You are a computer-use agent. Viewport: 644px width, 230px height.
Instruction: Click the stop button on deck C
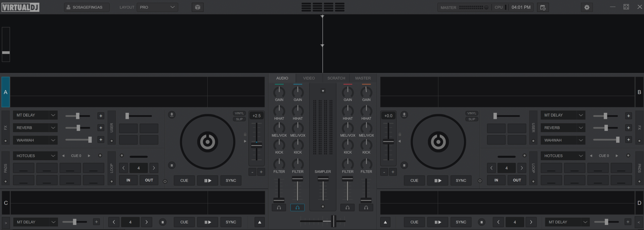[163, 222]
